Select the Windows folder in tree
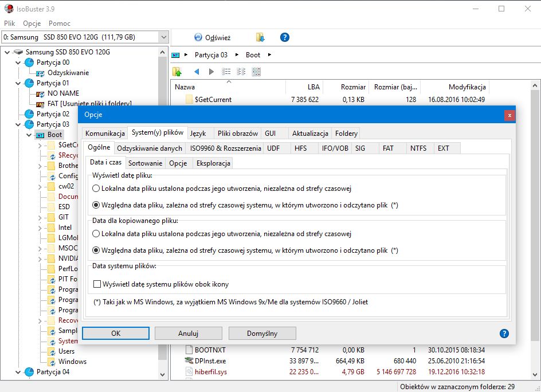The image size is (541, 392). pos(72,362)
